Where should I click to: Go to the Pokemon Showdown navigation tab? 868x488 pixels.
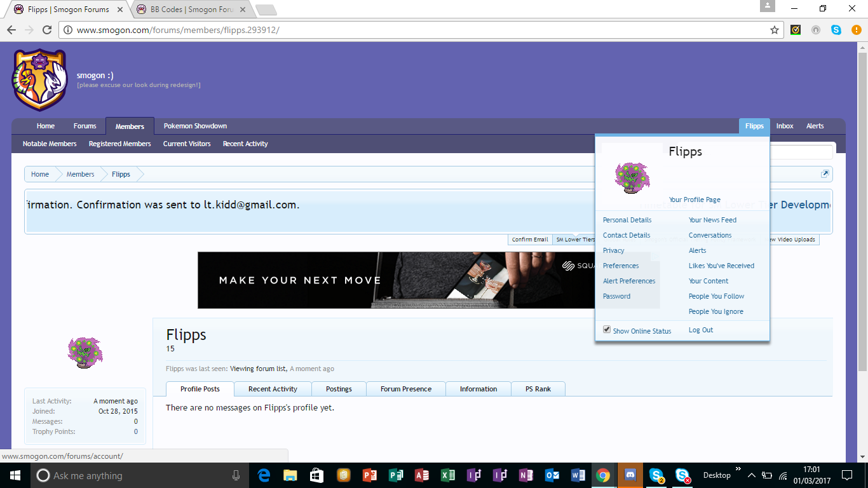point(195,126)
